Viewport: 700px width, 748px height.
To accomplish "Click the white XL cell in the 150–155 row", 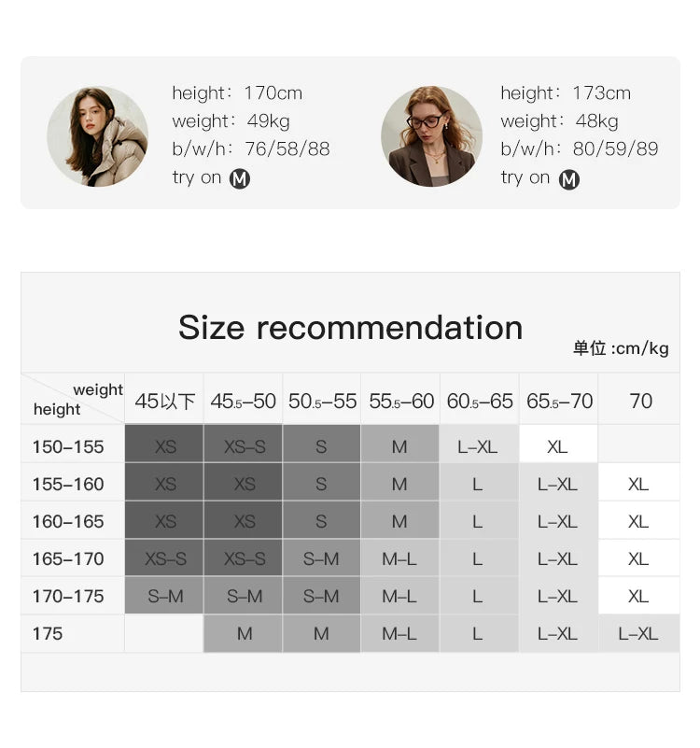I will 557,446.
